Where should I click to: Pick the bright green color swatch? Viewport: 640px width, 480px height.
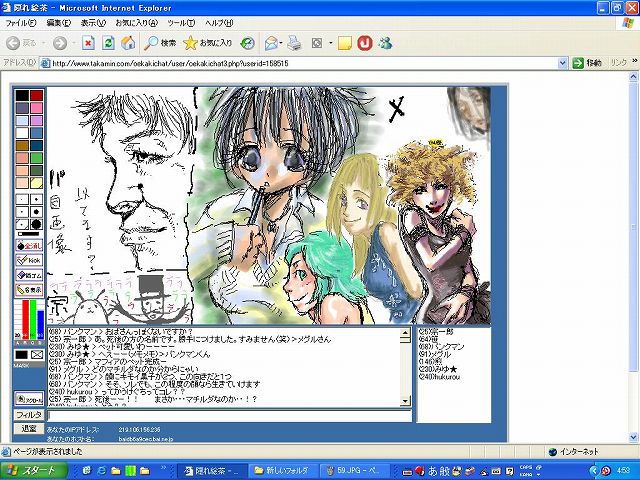(36, 158)
